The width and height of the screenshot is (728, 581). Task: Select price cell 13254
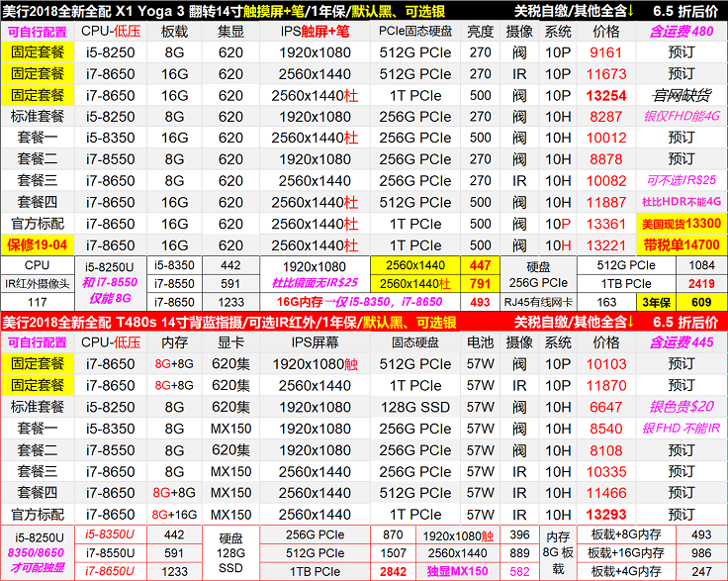pyautogui.click(x=605, y=95)
